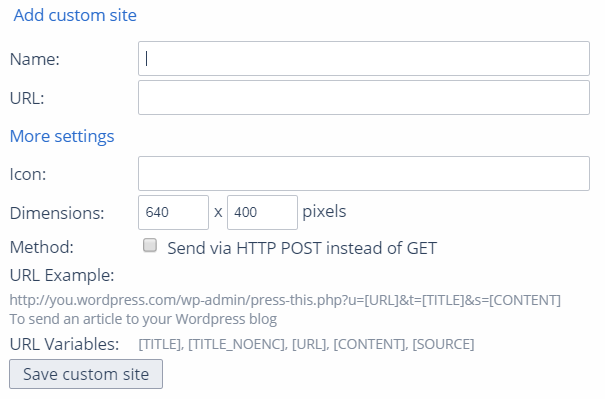Click the [TITLE], [TITLE_NOENC] variables list
Screen dimensions: 605x399
(x=306, y=344)
